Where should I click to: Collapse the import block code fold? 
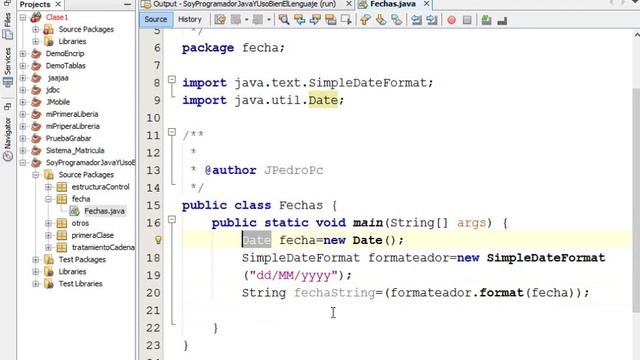[x=172, y=79]
